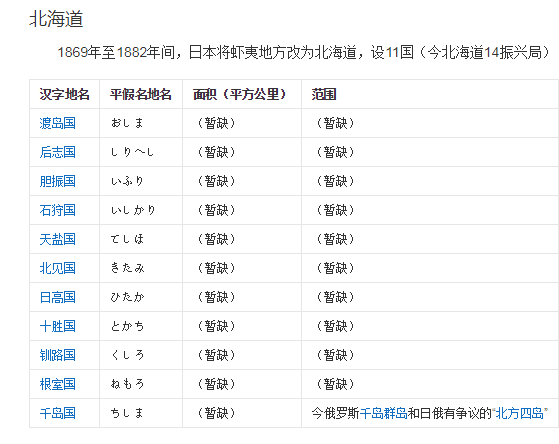
Task: Click the 汉字地名 column header
Action: [x=64, y=94]
